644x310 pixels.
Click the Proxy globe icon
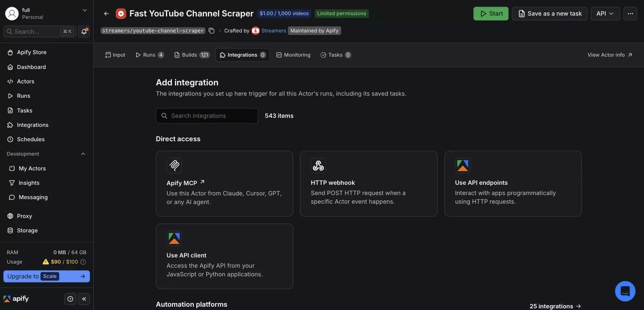[10, 216]
